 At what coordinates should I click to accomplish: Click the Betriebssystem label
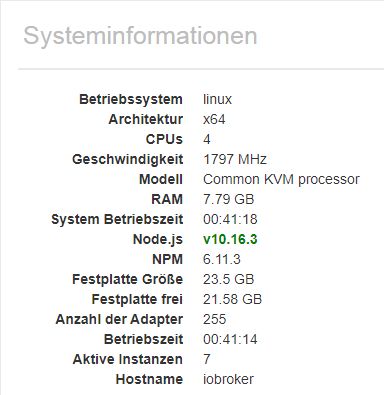131,99
